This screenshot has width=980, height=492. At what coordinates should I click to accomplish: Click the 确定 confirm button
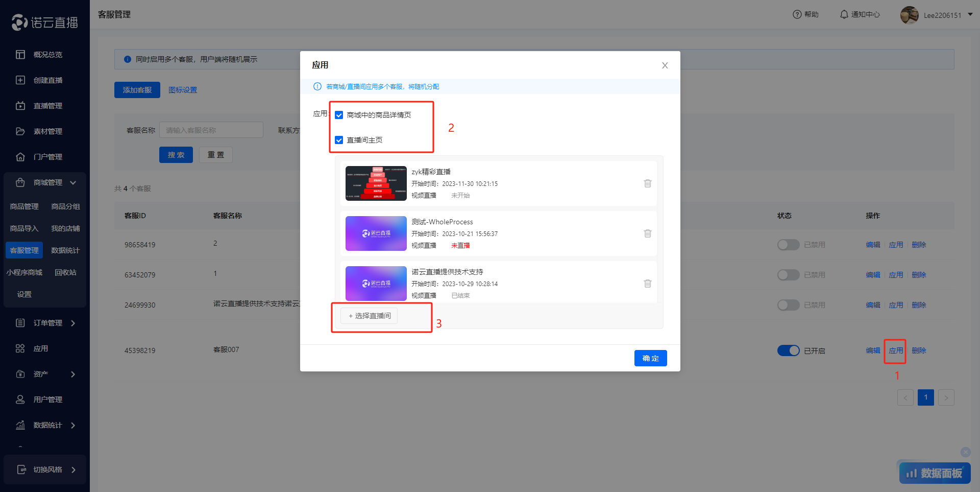click(x=650, y=358)
